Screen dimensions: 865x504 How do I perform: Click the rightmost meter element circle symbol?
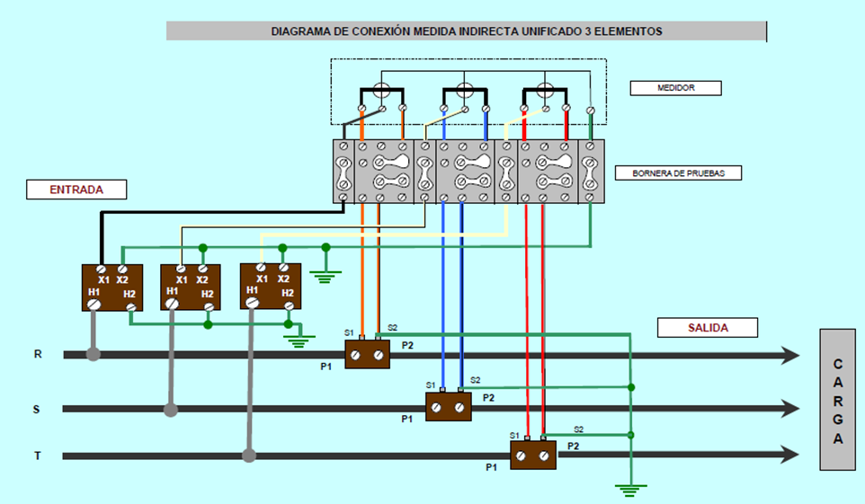(x=544, y=89)
